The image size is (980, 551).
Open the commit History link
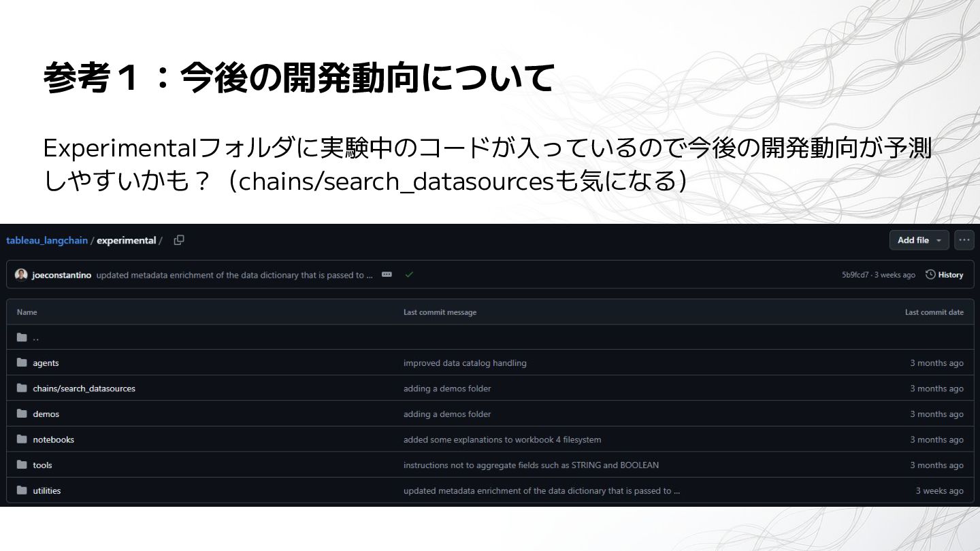point(945,275)
